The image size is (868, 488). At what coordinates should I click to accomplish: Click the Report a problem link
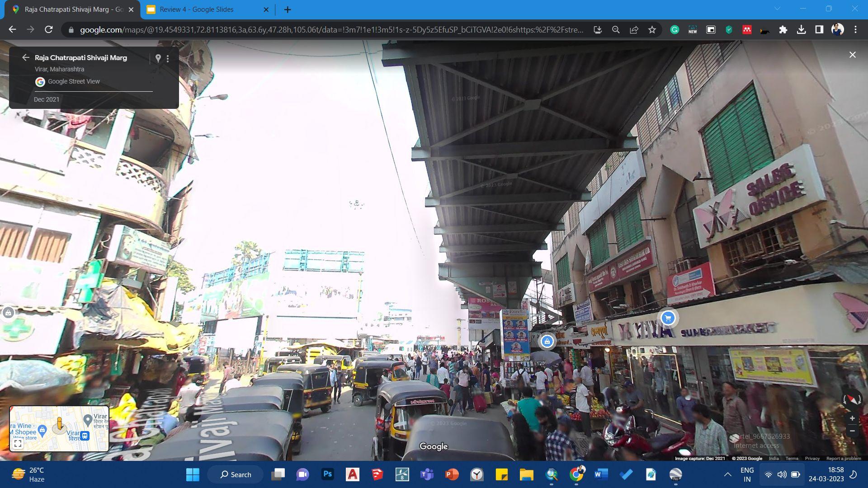(x=844, y=458)
